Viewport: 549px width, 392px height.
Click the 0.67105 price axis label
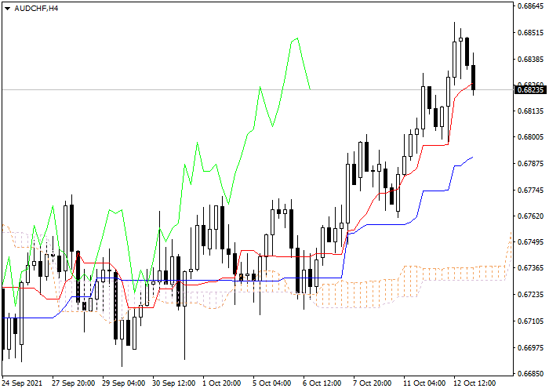(x=531, y=321)
